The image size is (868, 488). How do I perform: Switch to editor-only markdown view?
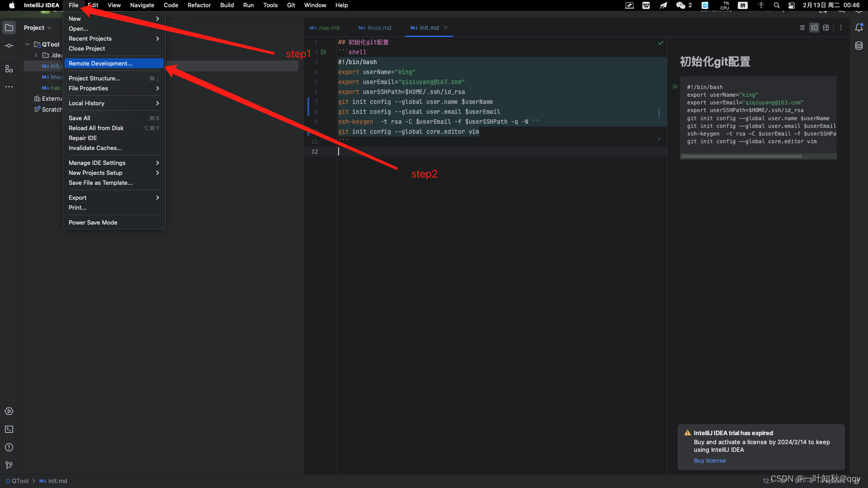coord(802,28)
